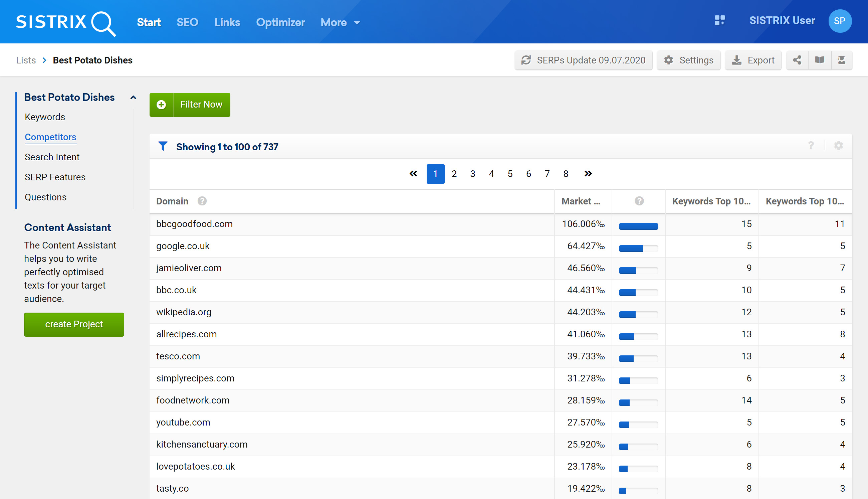Open the Start navigation item
Viewport: 868px width, 499px height.
click(149, 22)
